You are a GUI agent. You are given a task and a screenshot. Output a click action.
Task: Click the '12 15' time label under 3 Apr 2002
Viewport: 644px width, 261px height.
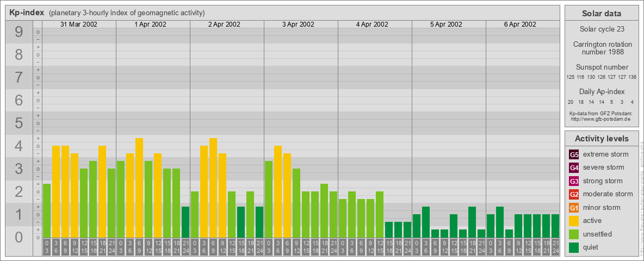pyautogui.click(x=306, y=247)
